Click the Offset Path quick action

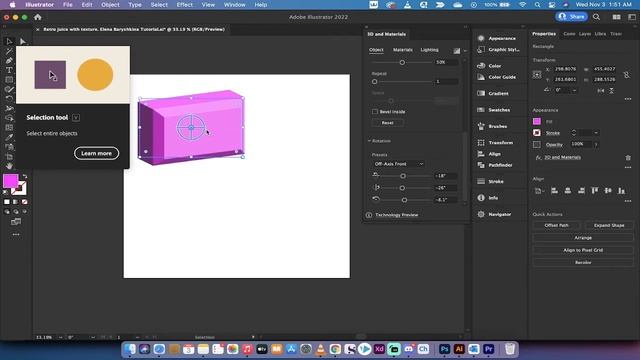point(556,225)
